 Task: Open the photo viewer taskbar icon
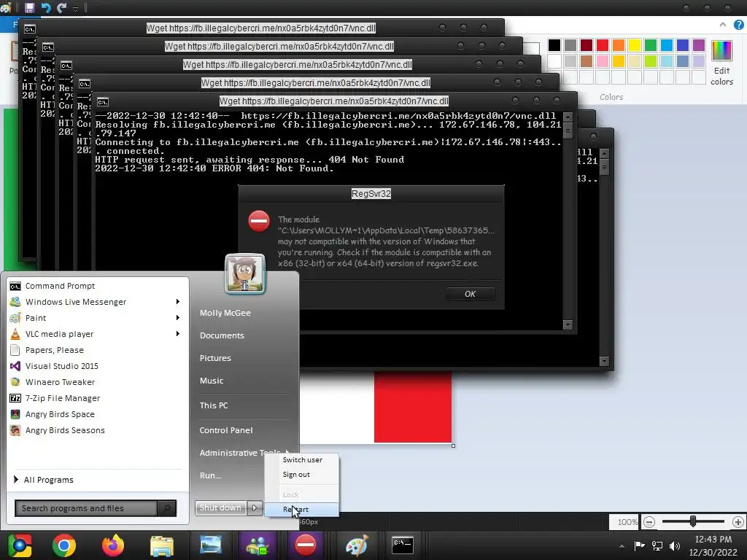click(211, 545)
